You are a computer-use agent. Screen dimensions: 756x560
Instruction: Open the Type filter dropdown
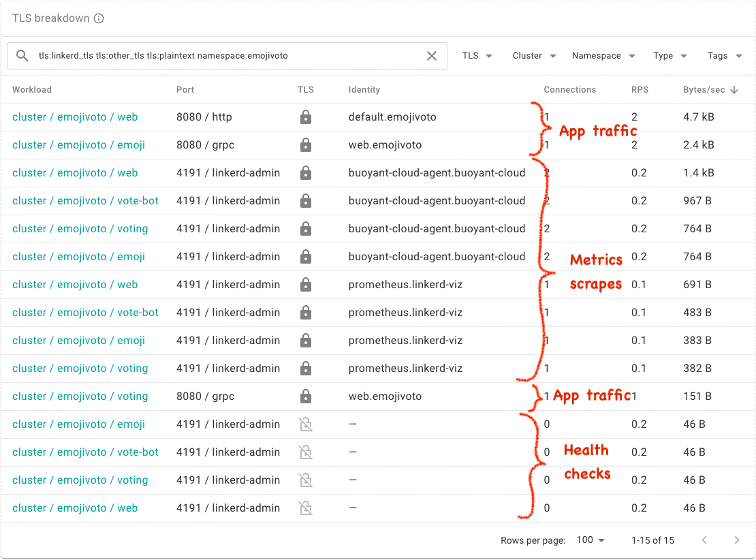tap(670, 56)
